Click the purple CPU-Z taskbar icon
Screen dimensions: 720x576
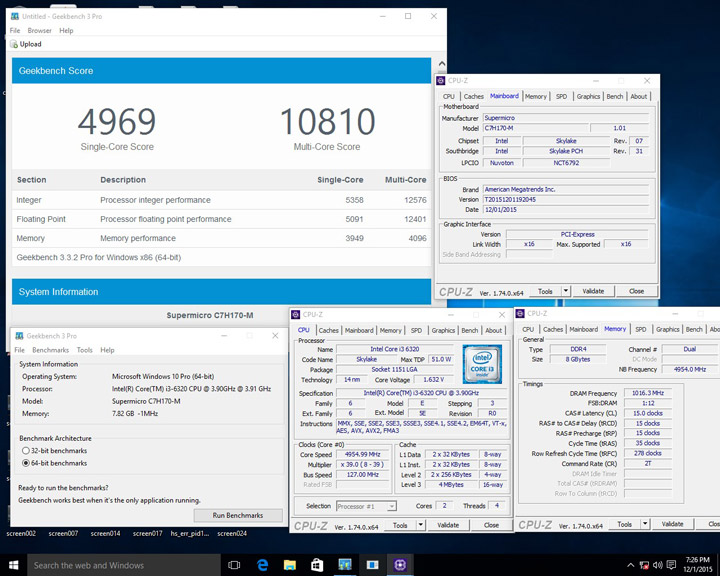(400, 565)
